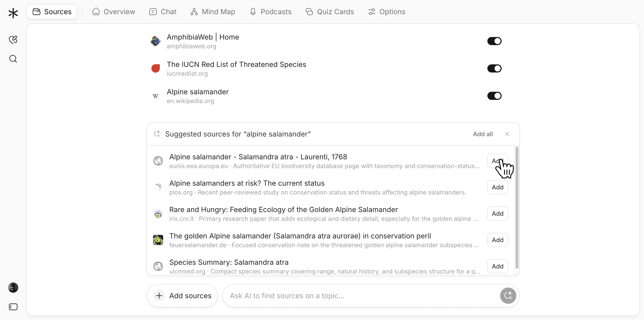This screenshot has height=320, width=644.
Task: Switch to the Quiz Cards tab
Action: 330,12
